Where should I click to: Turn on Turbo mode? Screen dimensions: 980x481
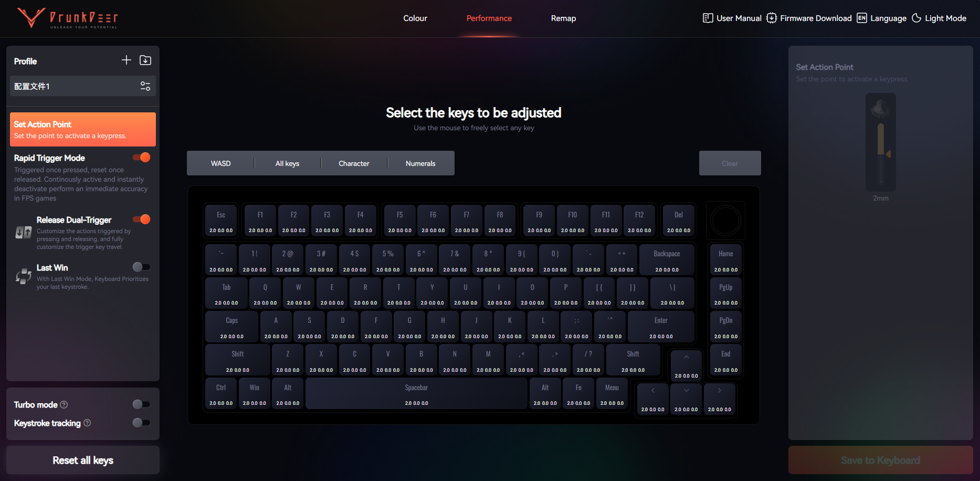(x=141, y=404)
